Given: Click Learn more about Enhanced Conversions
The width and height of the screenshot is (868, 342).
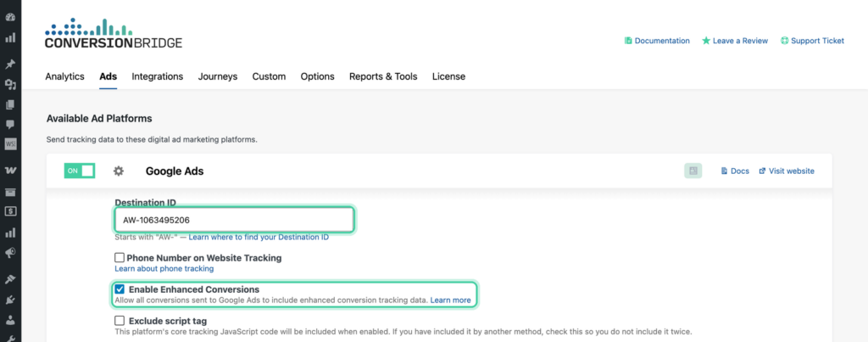Looking at the screenshot, I should tap(451, 300).
